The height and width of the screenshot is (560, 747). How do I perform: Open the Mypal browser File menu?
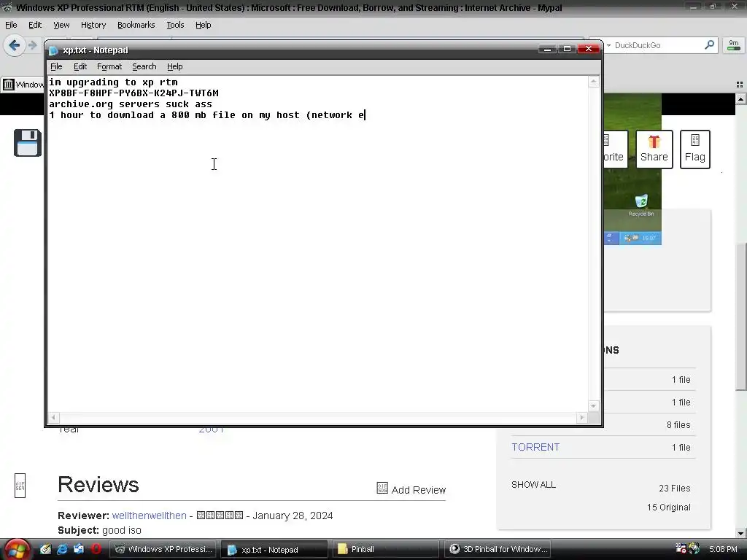tap(11, 25)
